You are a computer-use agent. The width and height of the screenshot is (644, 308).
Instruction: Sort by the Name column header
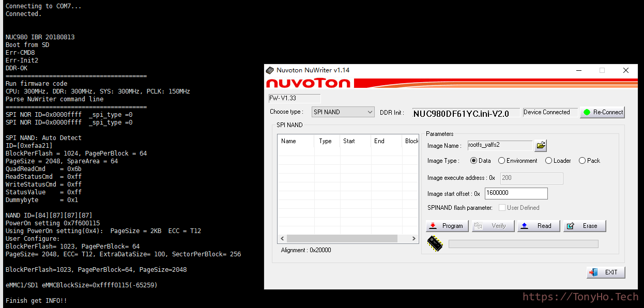coord(295,141)
